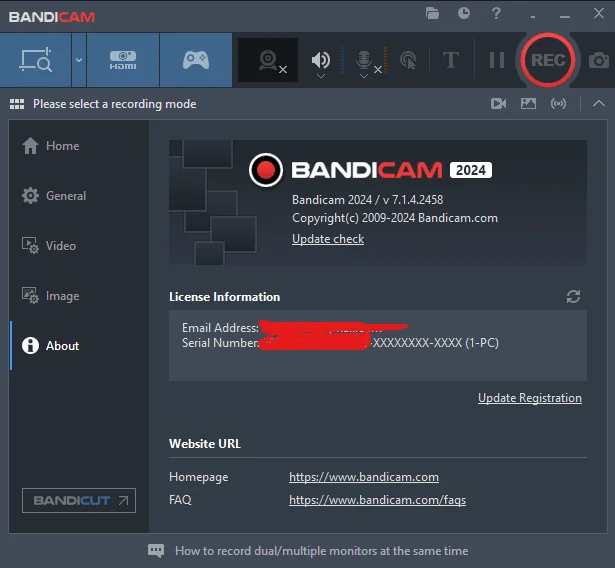The width and height of the screenshot is (615, 568).
Task: Take a screenshot with camera icon
Action: tap(599, 60)
